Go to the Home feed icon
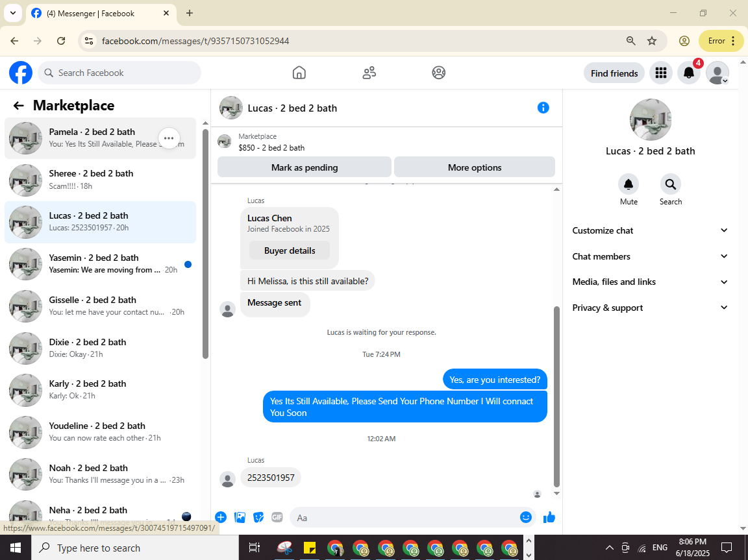 [299, 73]
